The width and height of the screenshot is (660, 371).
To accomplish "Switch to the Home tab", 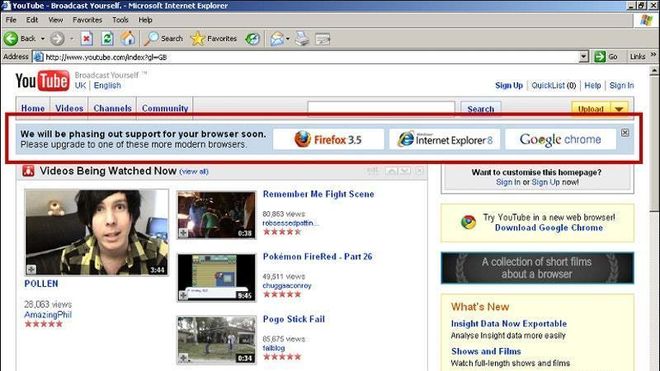I will point(33,108).
